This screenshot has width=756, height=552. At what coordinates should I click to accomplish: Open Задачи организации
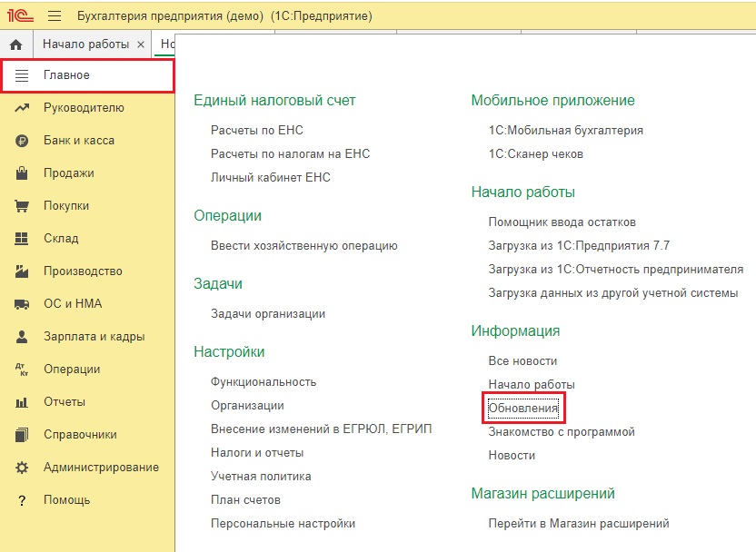click(268, 314)
